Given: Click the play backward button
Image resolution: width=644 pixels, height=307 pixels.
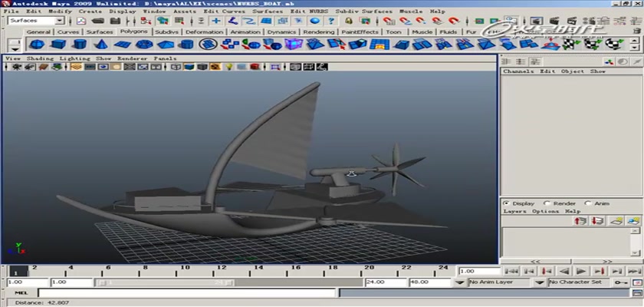Looking at the screenshot, I should point(564,271).
